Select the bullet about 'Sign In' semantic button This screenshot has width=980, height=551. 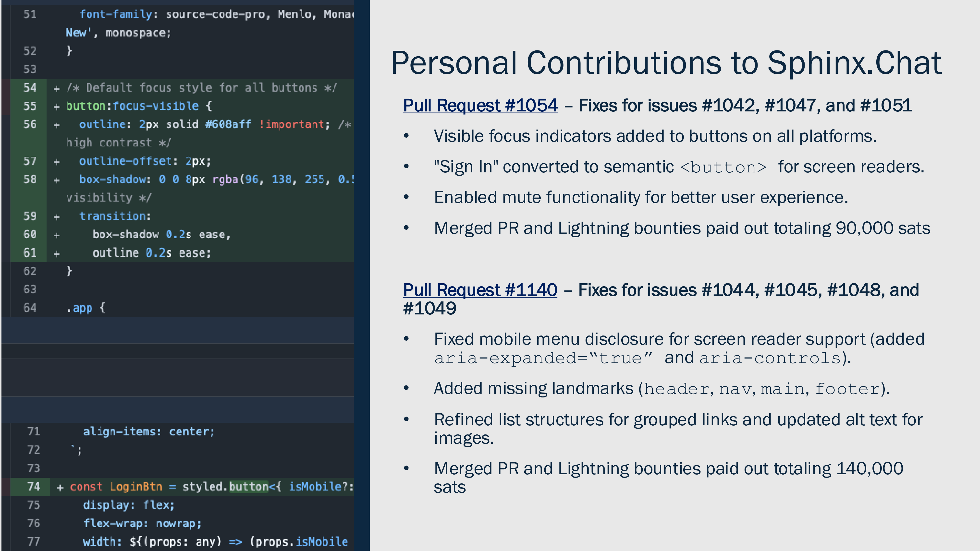coord(679,167)
